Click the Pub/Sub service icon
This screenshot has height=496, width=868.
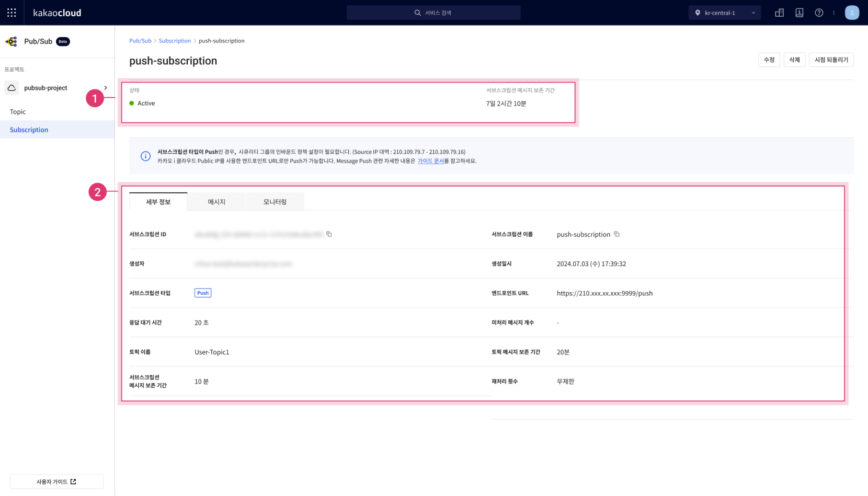tap(12, 41)
